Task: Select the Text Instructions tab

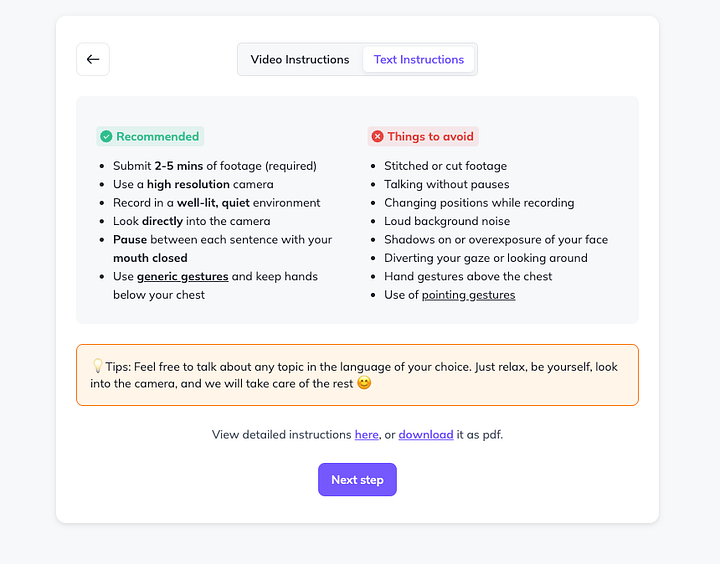Action: point(419,59)
